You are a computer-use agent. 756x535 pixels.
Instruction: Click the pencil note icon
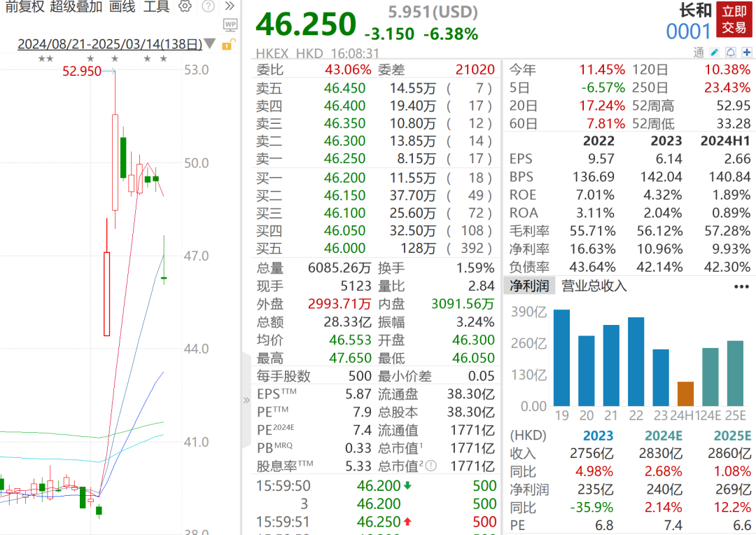(x=715, y=53)
